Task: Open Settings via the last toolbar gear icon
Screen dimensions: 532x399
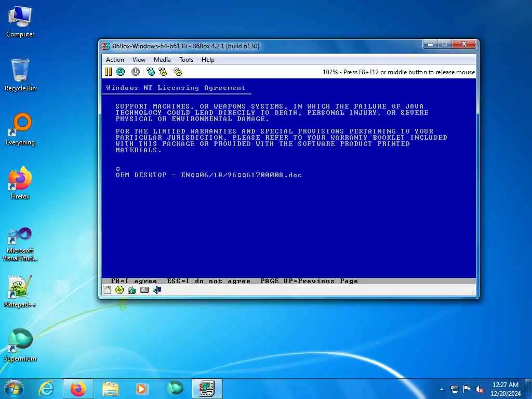Action: [x=178, y=72]
